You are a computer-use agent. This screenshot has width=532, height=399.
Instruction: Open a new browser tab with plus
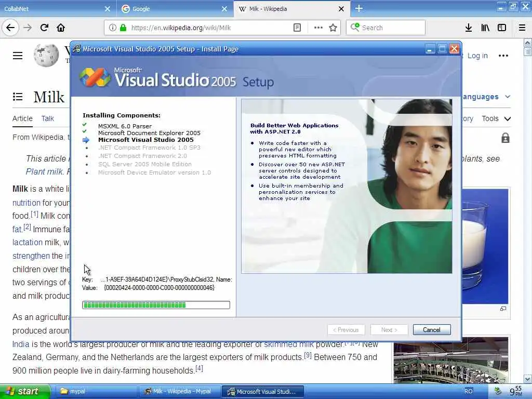[359, 8]
